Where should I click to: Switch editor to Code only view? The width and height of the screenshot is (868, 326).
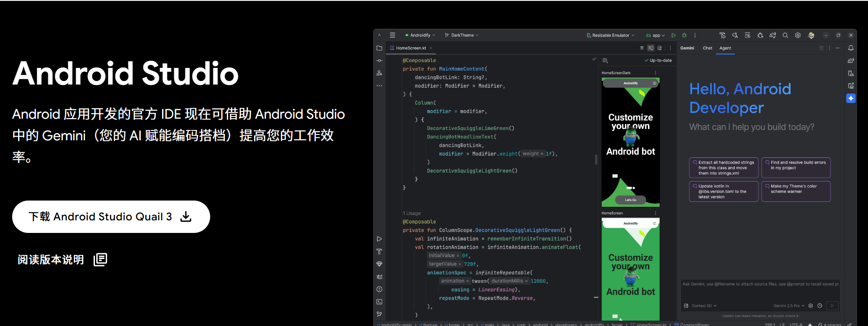[642, 48]
